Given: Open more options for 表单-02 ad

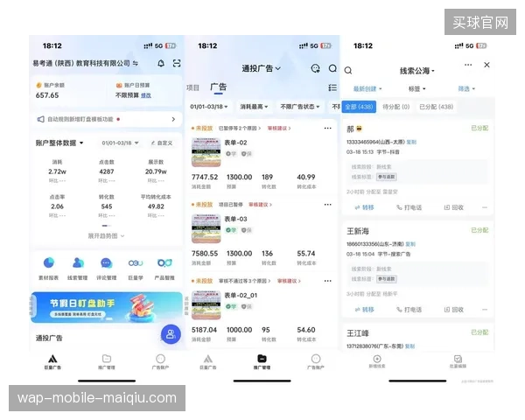Looking at the screenshot, I should pos(328,129).
